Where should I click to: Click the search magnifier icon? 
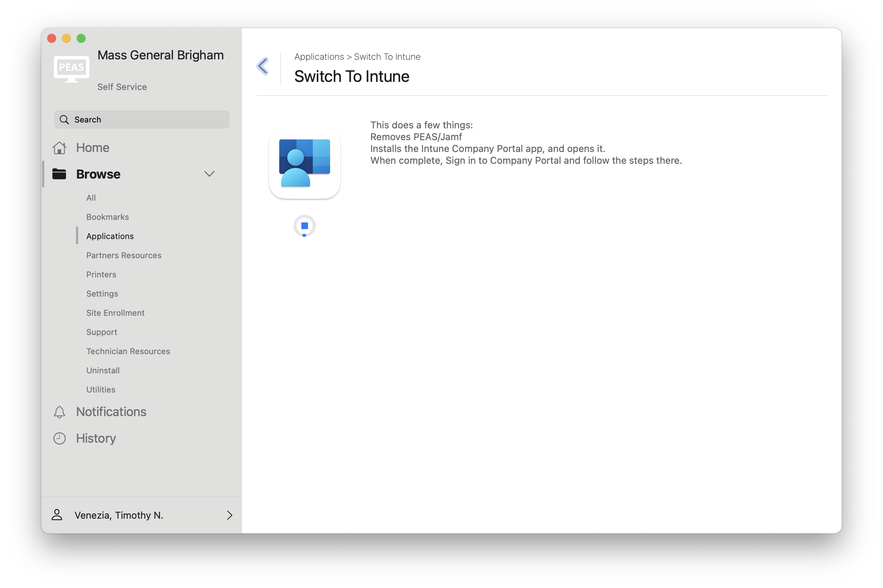pyautogui.click(x=64, y=119)
